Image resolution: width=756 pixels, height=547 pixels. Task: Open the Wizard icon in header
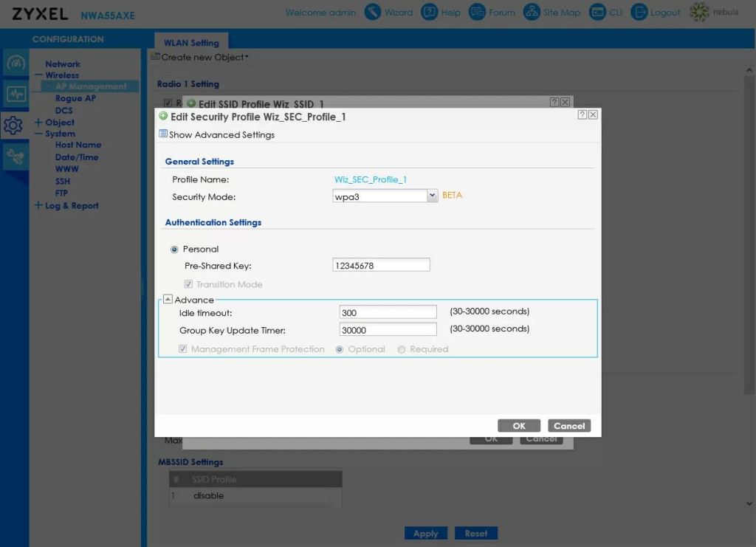tap(374, 13)
